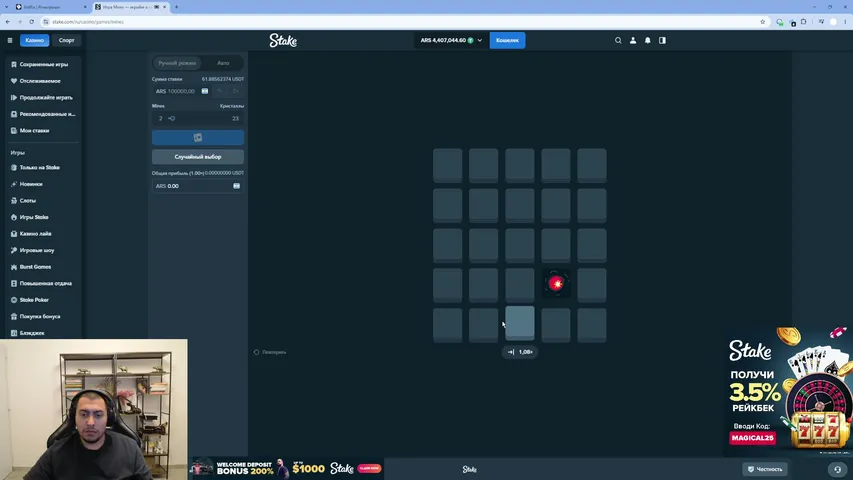Expand the ARS balance dropdown

[451, 40]
